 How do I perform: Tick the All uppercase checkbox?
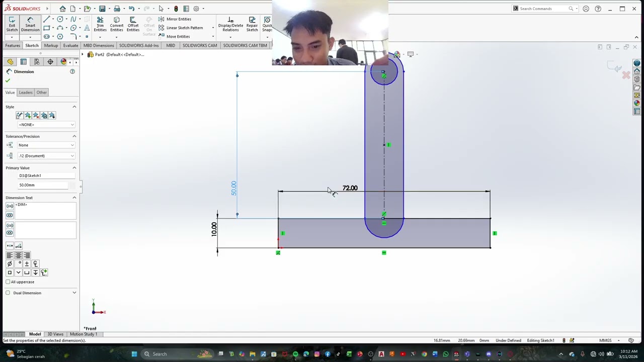(8, 282)
